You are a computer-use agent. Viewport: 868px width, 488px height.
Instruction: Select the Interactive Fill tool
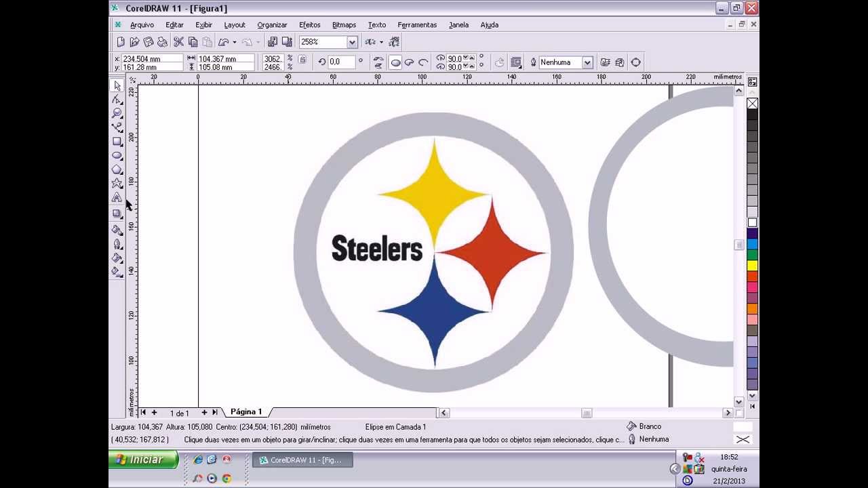pyautogui.click(x=117, y=272)
